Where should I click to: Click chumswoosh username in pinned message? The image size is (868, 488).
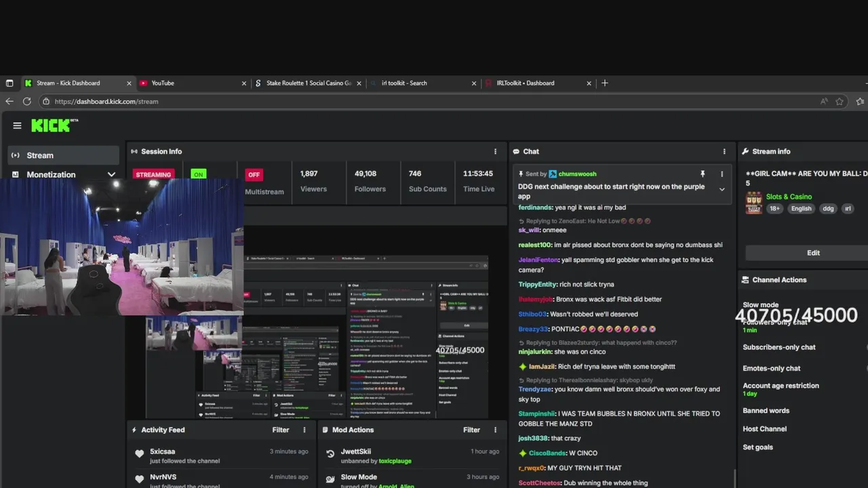578,174
